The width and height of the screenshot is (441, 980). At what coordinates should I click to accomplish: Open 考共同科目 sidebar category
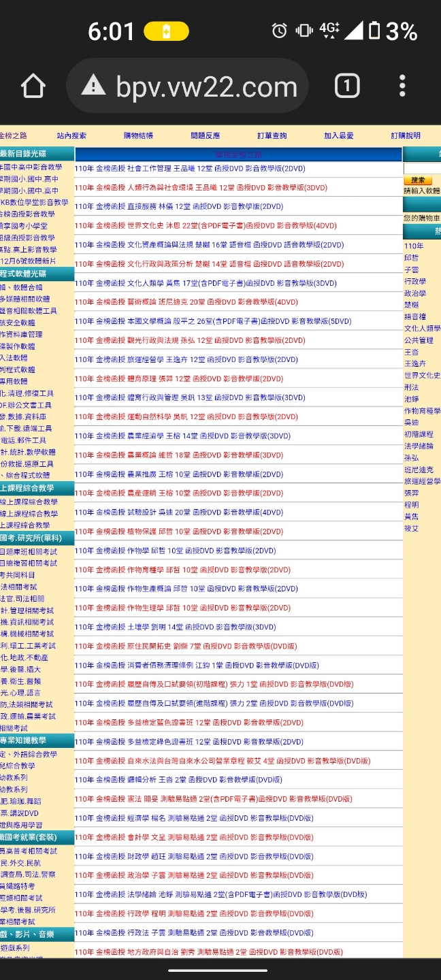(18, 575)
